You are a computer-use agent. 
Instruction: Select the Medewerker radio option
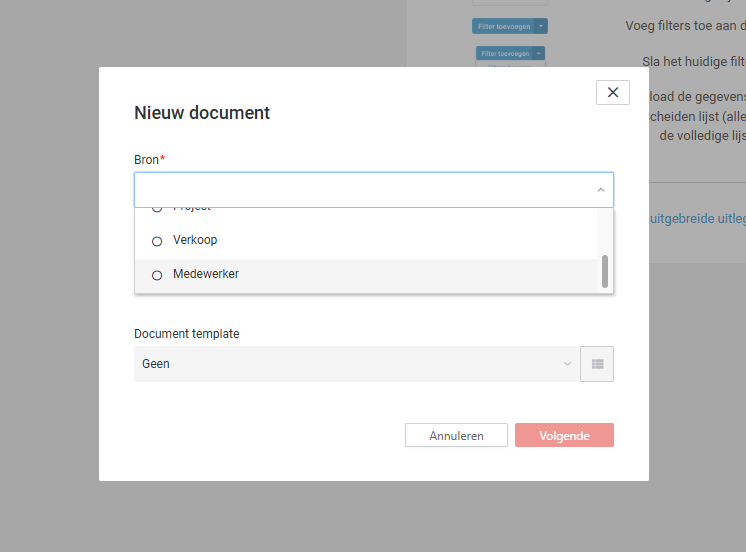point(157,275)
